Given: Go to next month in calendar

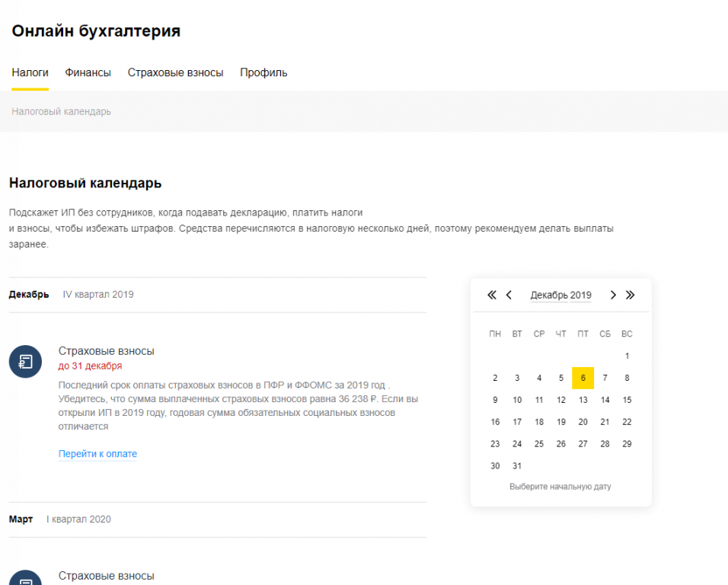Looking at the screenshot, I should click(x=613, y=295).
